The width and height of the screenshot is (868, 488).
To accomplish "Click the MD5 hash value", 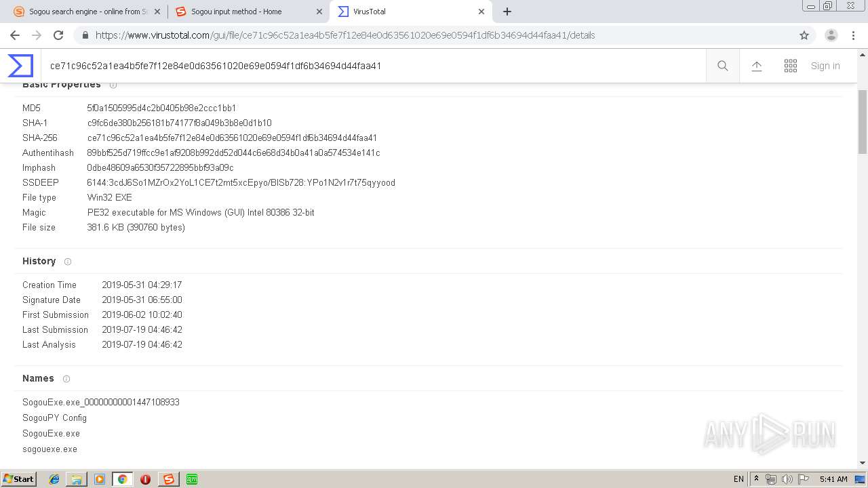I will (161, 108).
